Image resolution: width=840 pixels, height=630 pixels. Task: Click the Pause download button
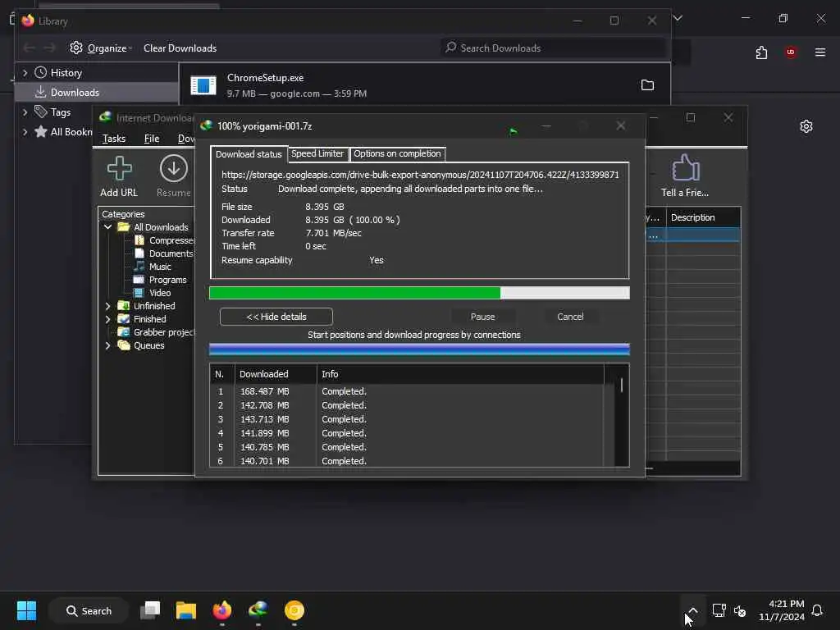(482, 317)
